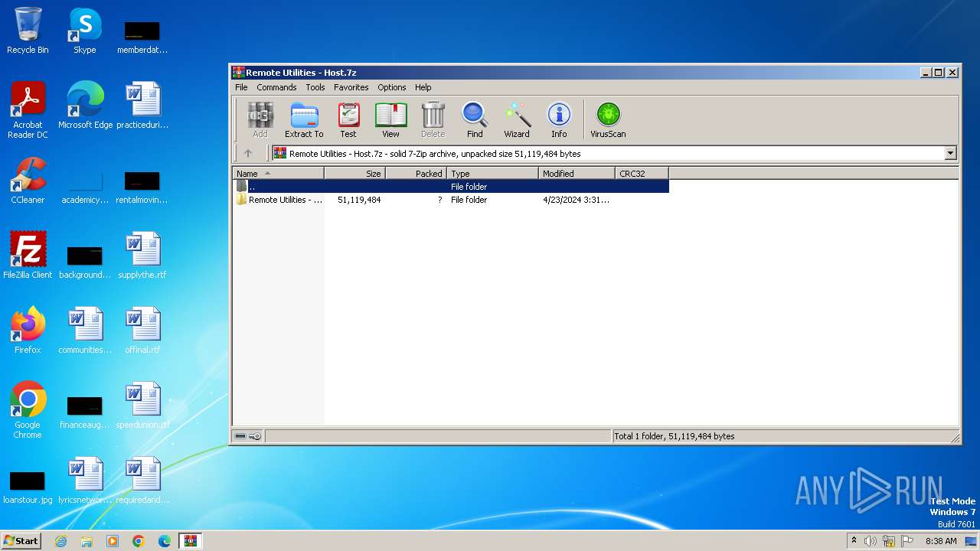Open Internet Explorer from taskbar
The height and width of the screenshot is (551, 980).
point(60,541)
